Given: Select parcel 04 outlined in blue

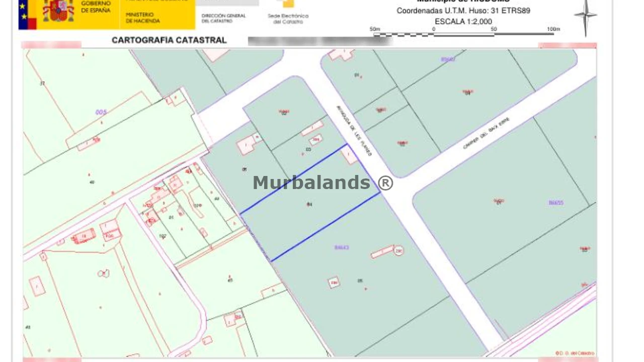Looking at the screenshot, I should [309, 211].
